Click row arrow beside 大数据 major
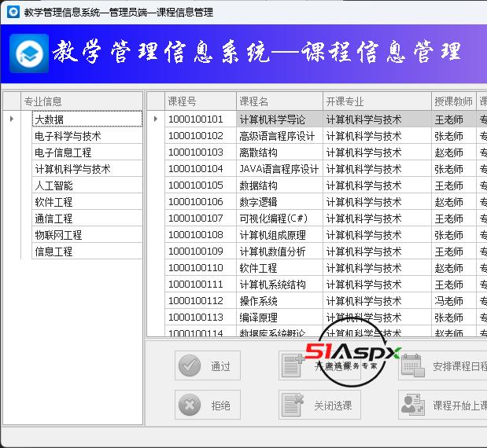487x448 pixels. [x=12, y=119]
